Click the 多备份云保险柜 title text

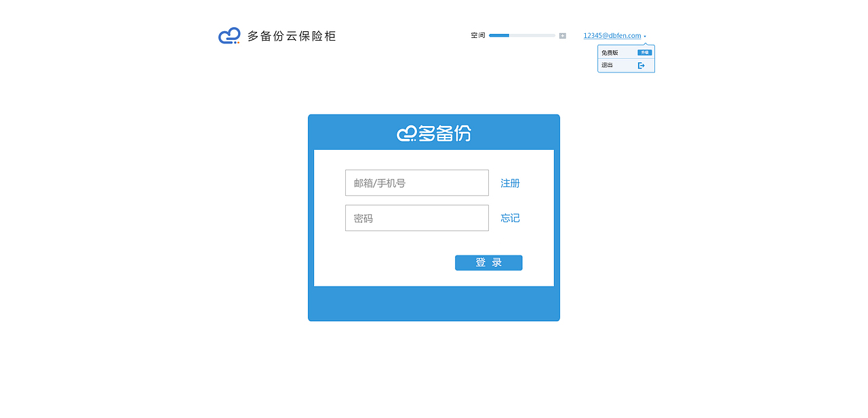(x=293, y=35)
